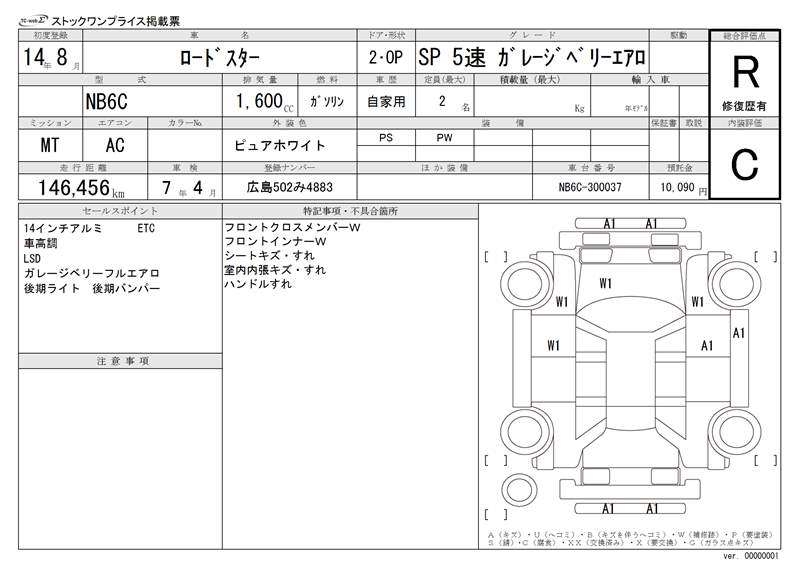Click the version number ver. 0000001
Viewport: 800px width, 566px height.
click(751, 556)
